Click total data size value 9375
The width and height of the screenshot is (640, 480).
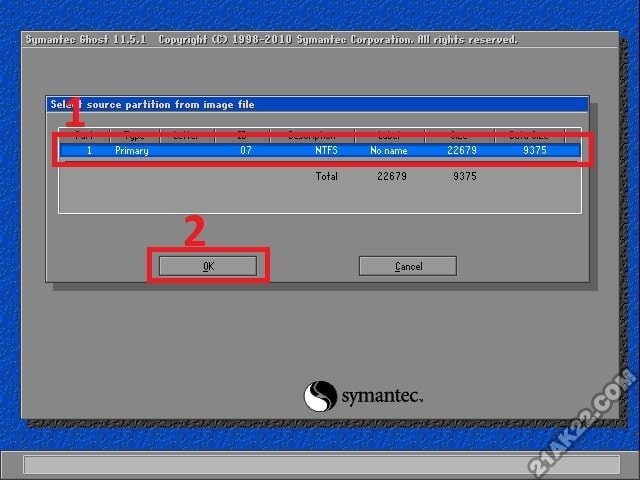click(465, 176)
